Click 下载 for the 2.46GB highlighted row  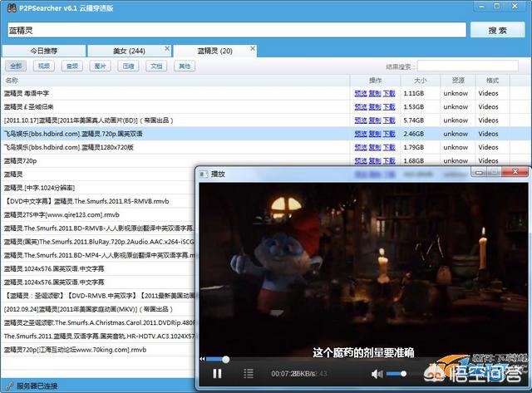(x=389, y=134)
